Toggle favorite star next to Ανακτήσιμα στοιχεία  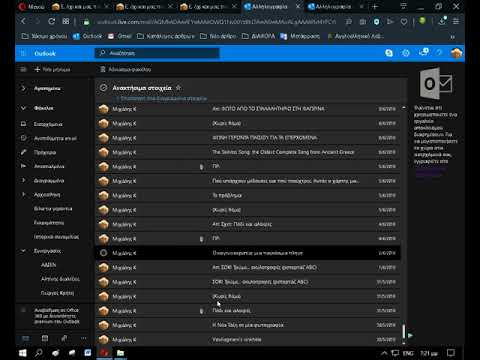178,88
